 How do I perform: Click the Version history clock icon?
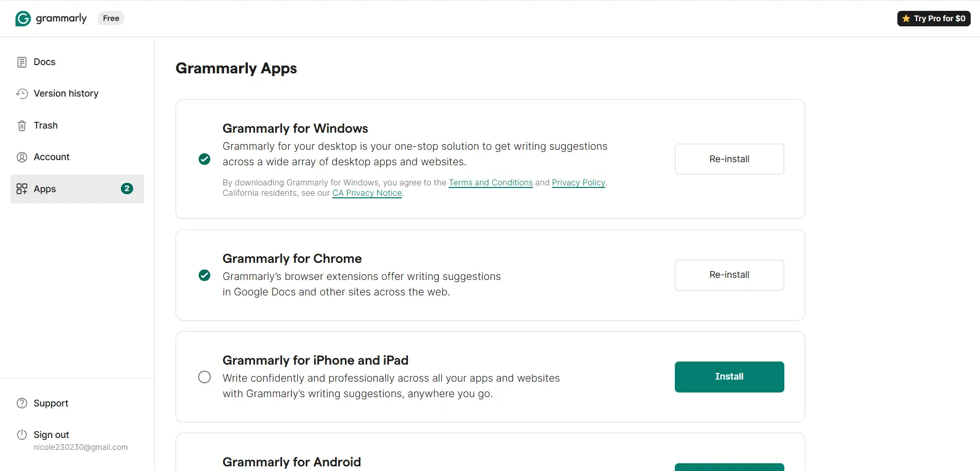click(x=22, y=93)
